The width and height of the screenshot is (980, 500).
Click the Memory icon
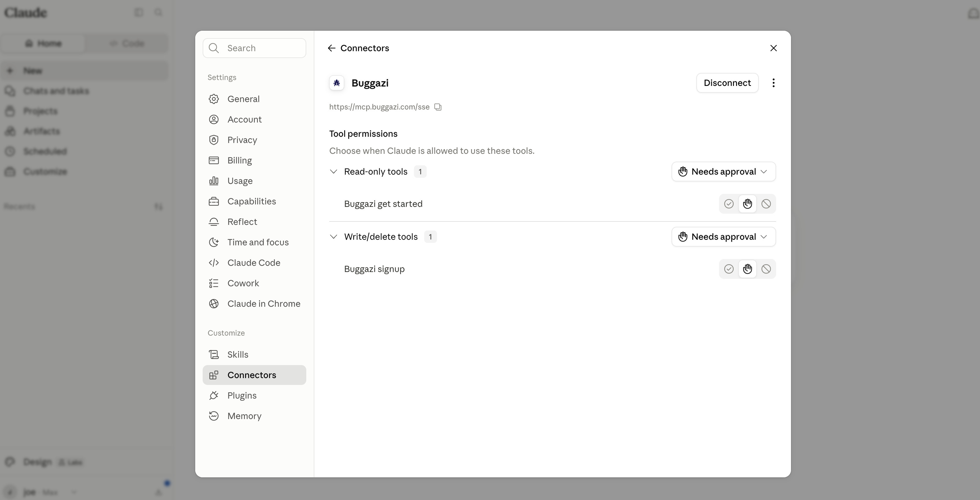click(214, 416)
